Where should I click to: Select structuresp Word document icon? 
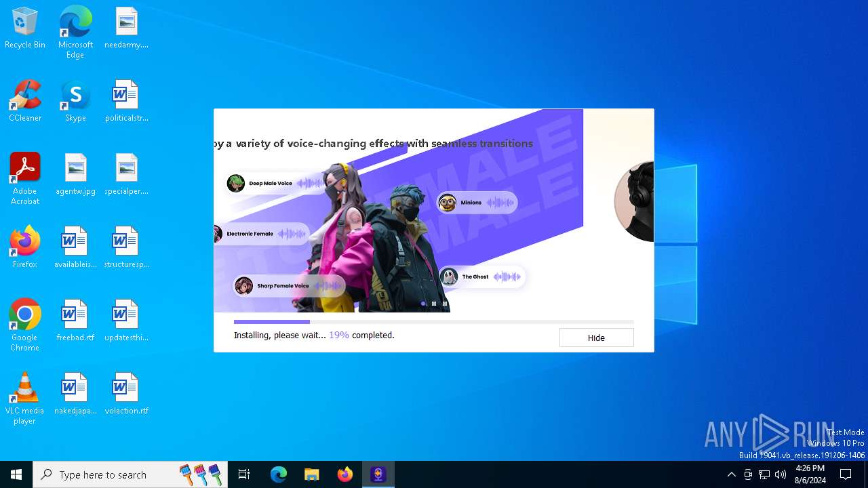pos(126,248)
